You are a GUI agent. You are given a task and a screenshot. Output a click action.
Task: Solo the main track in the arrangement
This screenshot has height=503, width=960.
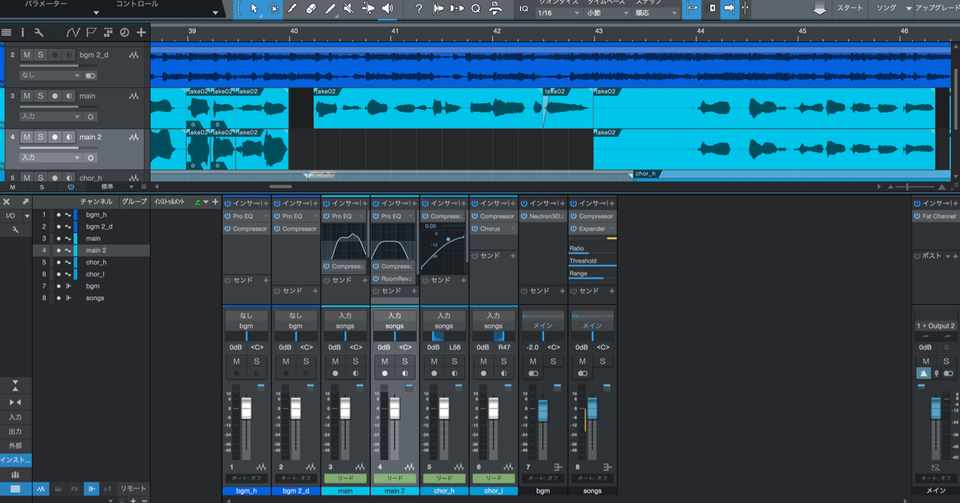[40, 96]
